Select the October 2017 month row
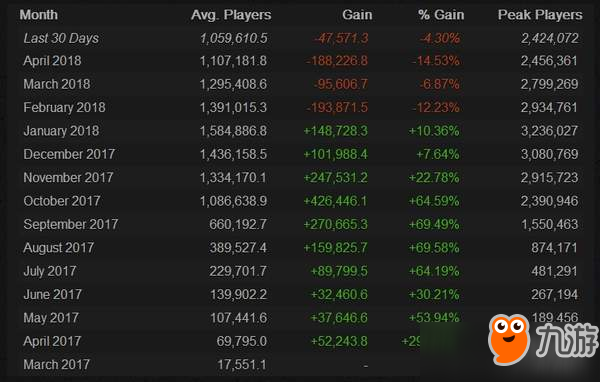The width and height of the screenshot is (600, 382). coord(300,201)
